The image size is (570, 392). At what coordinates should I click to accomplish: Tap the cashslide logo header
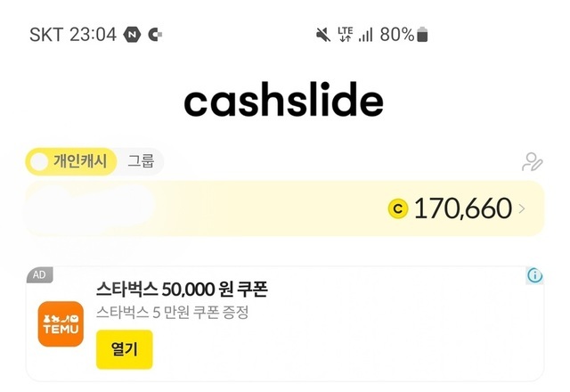pyautogui.click(x=283, y=102)
